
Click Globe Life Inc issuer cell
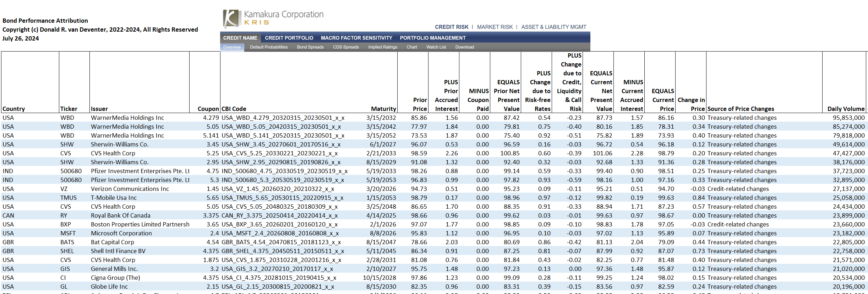coord(109,287)
